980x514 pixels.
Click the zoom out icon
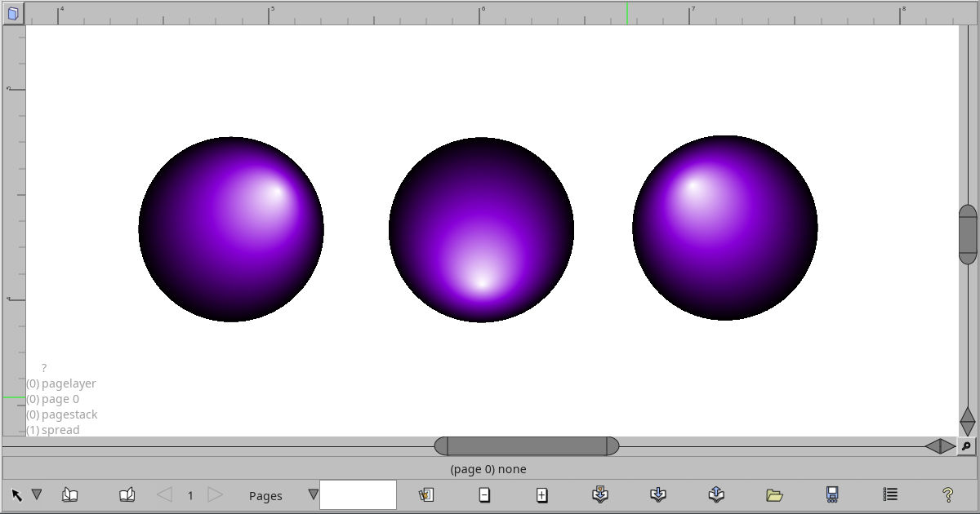(485, 494)
